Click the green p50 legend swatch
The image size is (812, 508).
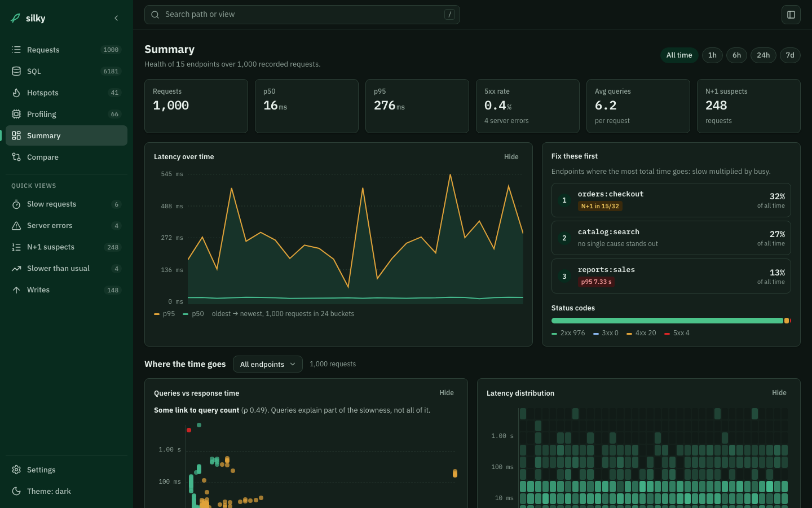click(186, 314)
